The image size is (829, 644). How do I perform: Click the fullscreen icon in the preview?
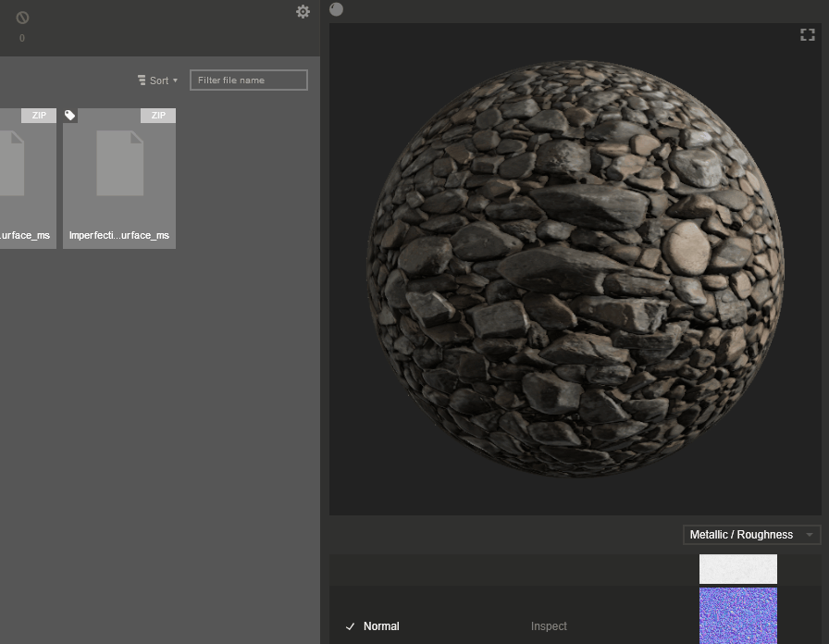pos(807,35)
